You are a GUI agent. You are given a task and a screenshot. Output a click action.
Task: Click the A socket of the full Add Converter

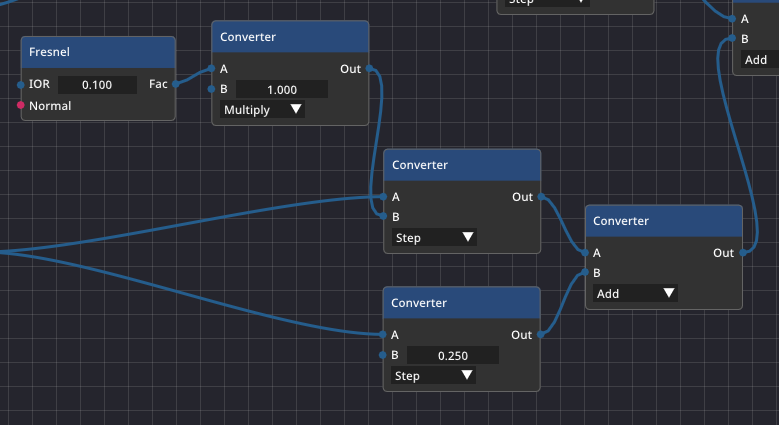[x=585, y=253]
